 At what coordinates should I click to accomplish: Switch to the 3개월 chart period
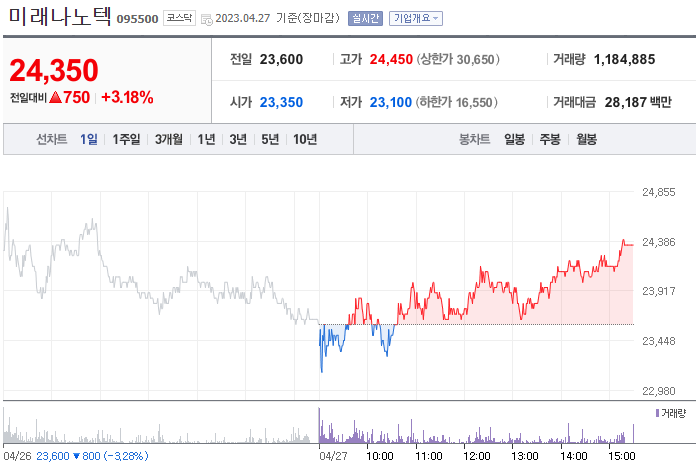pos(169,139)
